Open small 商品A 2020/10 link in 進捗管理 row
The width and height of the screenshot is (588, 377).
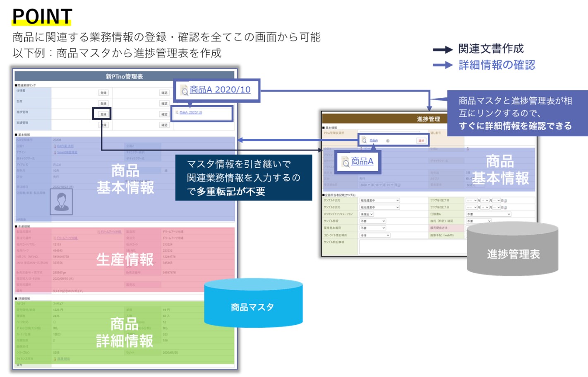191,112
